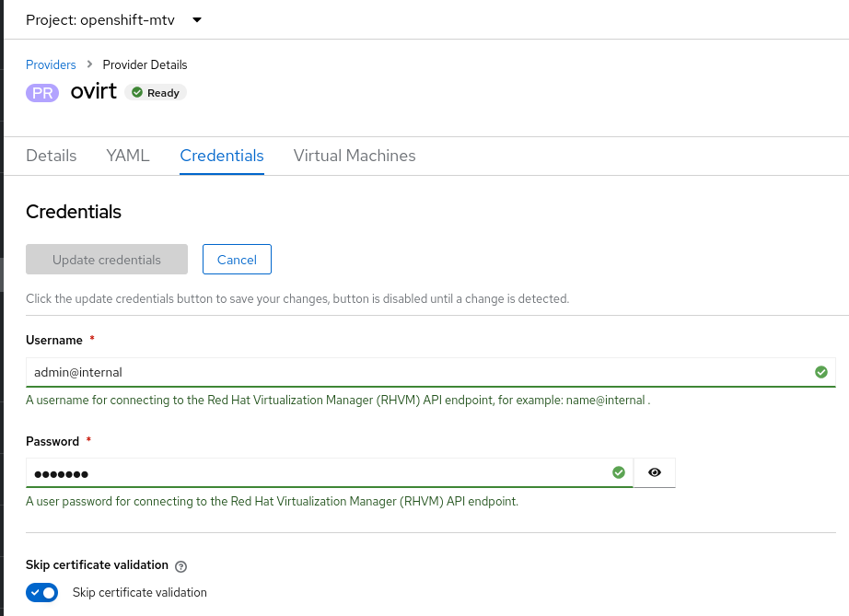This screenshot has height=616, width=849.
Task: Open the YAML tab
Action: point(128,156)
